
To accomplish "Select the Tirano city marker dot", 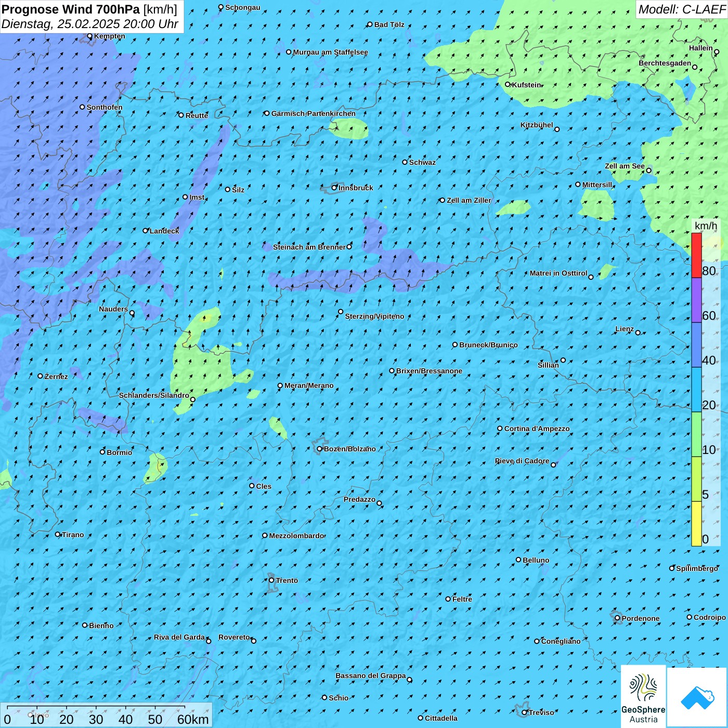I will click(x=58, y=534).
